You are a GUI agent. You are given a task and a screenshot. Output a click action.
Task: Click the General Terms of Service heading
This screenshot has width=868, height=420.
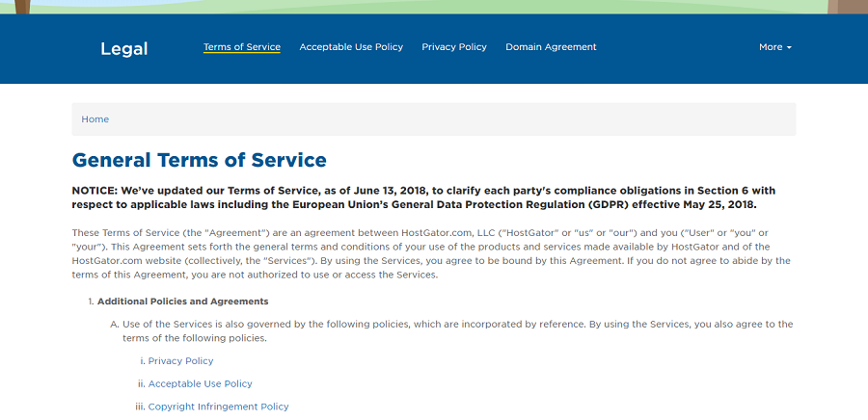[x=200, y=160]
